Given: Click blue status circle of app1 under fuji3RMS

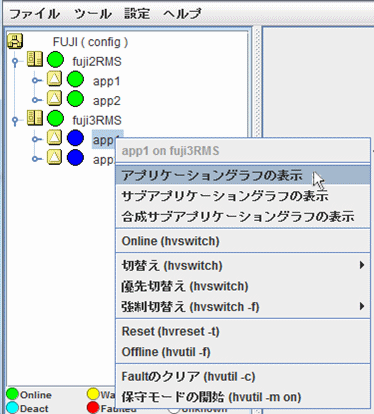Looking at the screenshot, I should pyautogui.click(x=75, y=138).
